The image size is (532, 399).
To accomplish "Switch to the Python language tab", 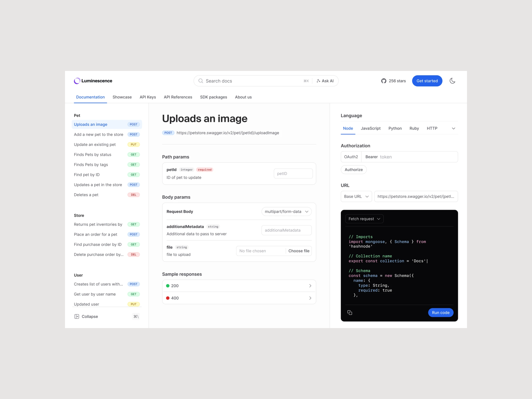I will pos(395,128).
